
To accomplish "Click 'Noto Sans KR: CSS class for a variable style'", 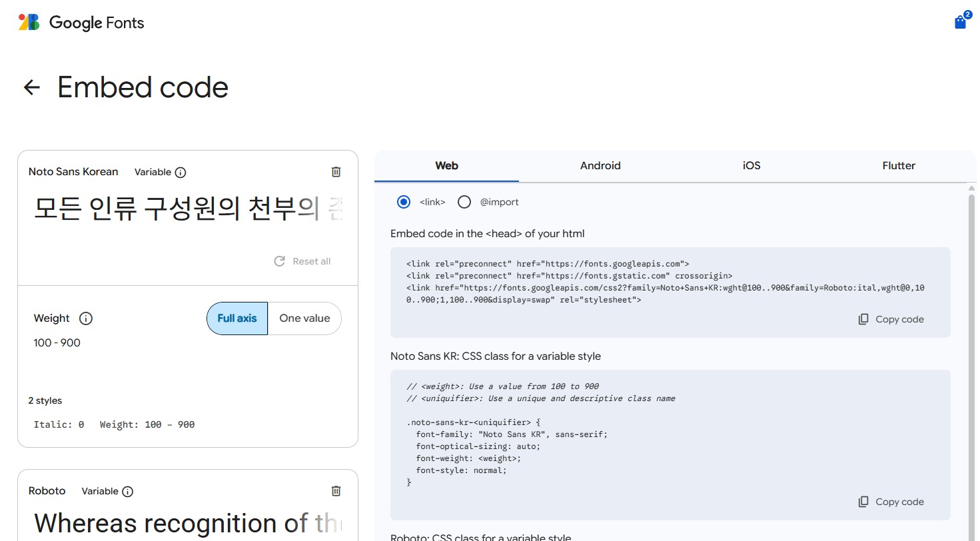I will (x=496, y=356).
